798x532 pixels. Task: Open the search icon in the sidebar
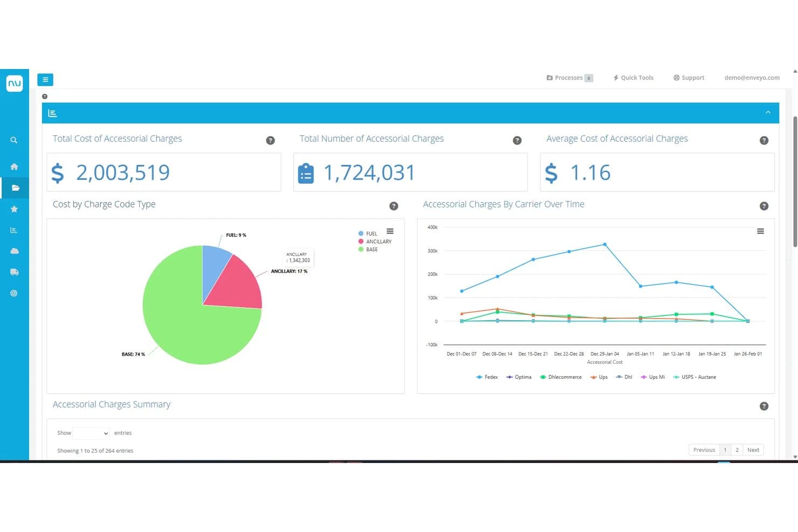tap(14, 140)
